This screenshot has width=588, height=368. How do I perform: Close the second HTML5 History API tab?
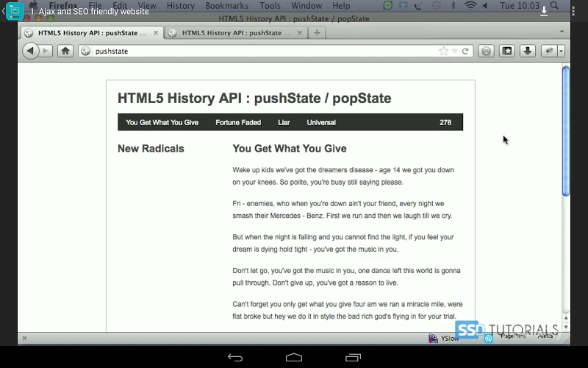300,33
